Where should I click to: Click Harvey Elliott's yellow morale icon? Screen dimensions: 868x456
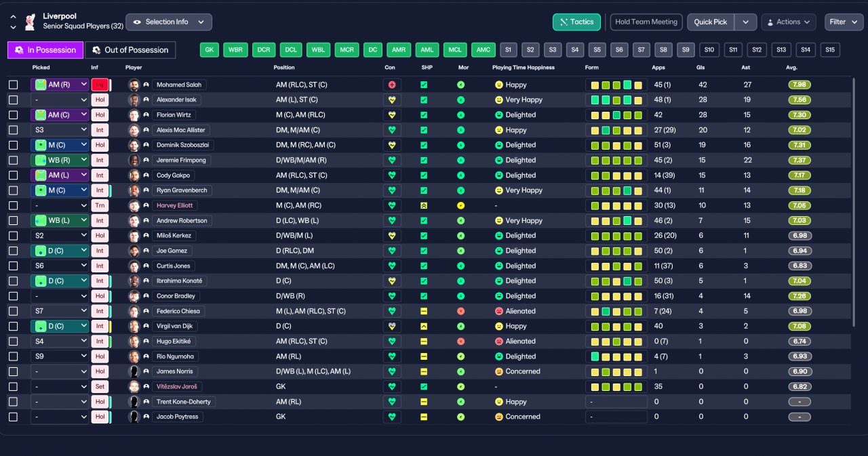click(x=461, y=205)
